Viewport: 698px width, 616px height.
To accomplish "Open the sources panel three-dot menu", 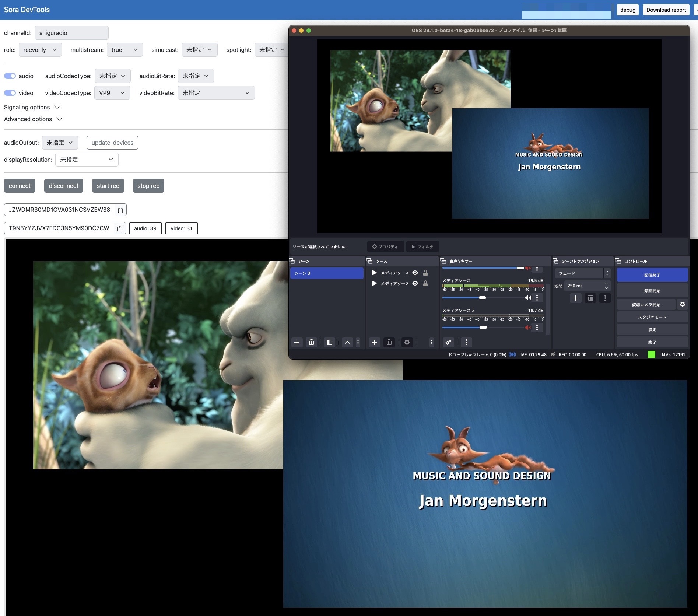I will [x=432, y=342].
